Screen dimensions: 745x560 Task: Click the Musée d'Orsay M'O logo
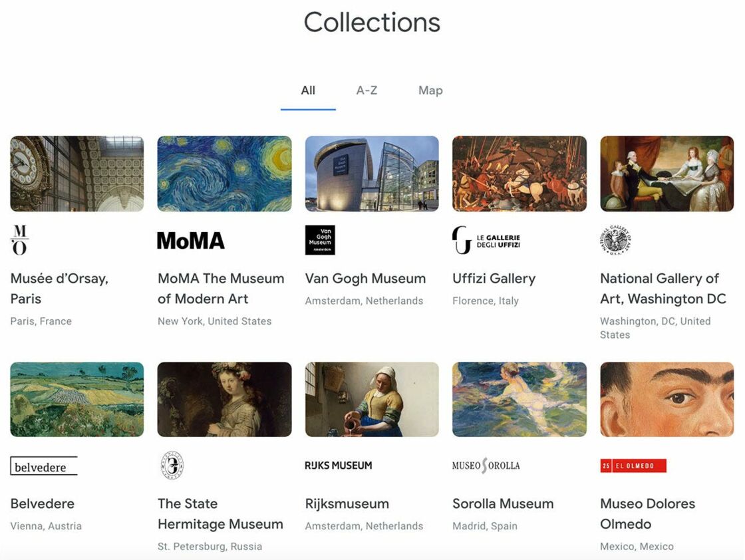[19, 240]
